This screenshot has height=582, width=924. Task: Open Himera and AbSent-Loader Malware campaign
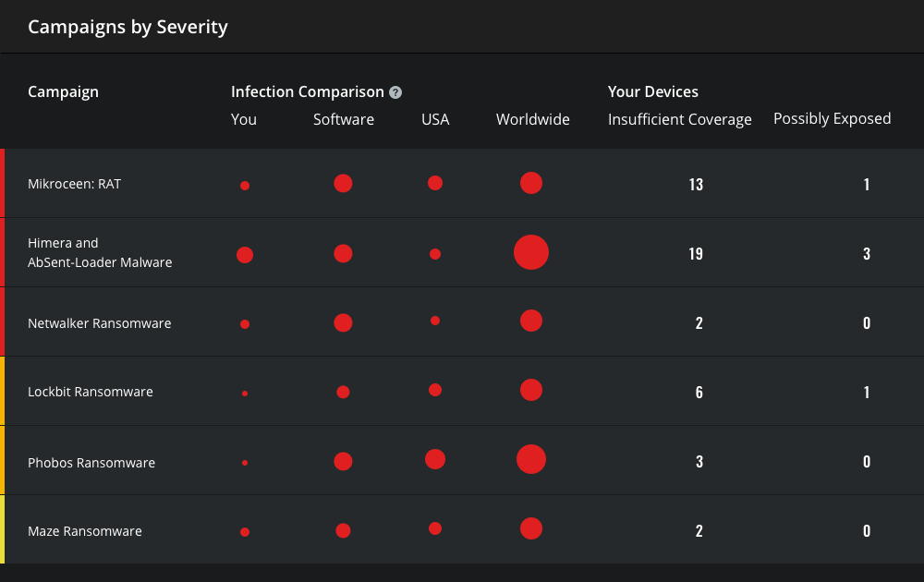[x=100, y=252]
